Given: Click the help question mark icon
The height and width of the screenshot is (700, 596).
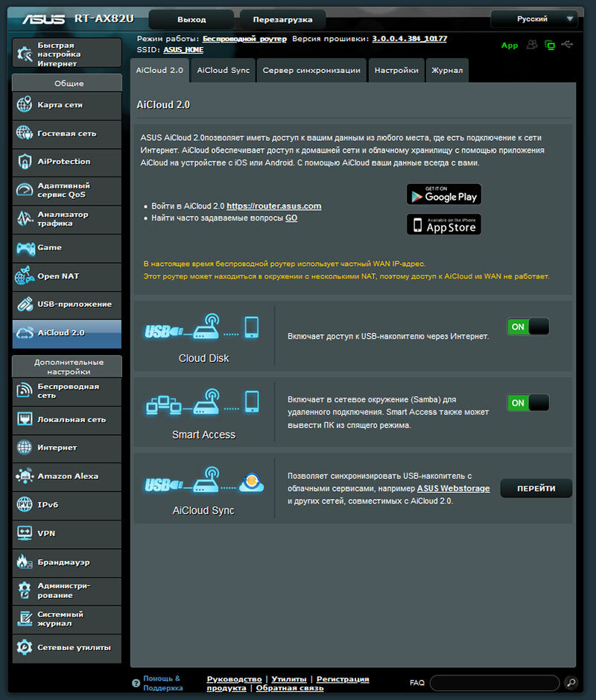Looking at the screenshot, I should click(136, 683).
